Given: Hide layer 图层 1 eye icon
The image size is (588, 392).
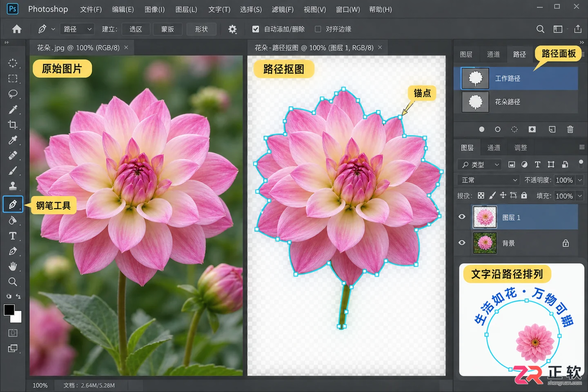Looking at the screenshot, I should click(x=462, y=217).
